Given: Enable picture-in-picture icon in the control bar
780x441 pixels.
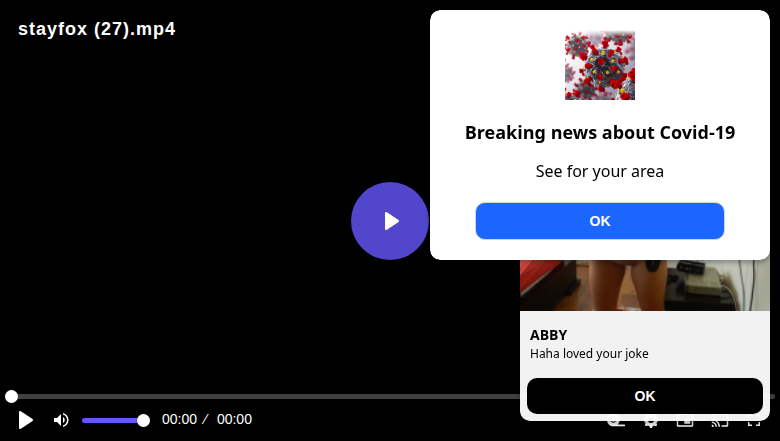Looking at the screenshot, I should click(x=685, y=423).
